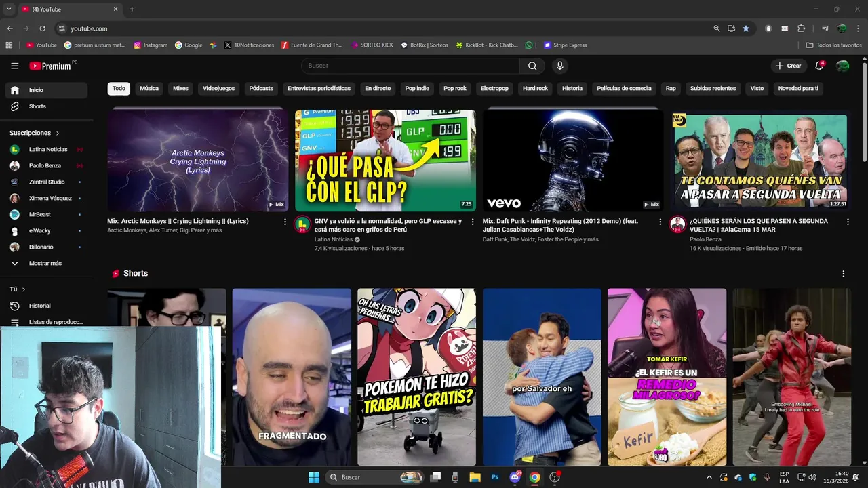Open options for Arctic Monkeys mix
The width and height of the screenshot is (868, 488).
[x=285, y=222]
